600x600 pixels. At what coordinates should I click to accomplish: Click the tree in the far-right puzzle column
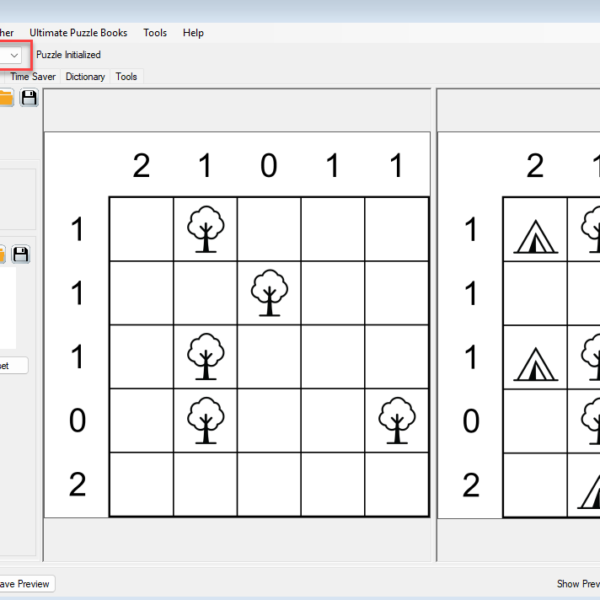pyautogui.click(x=397, y=420)
